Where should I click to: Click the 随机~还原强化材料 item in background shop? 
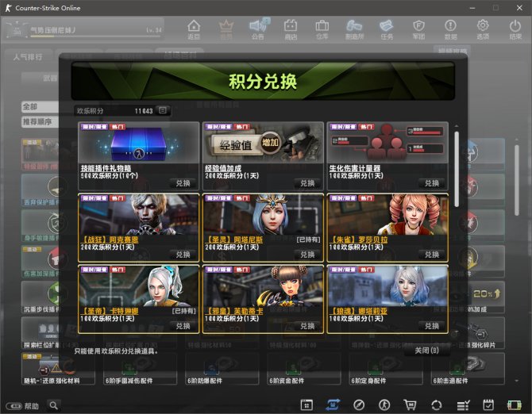[58, 369]
